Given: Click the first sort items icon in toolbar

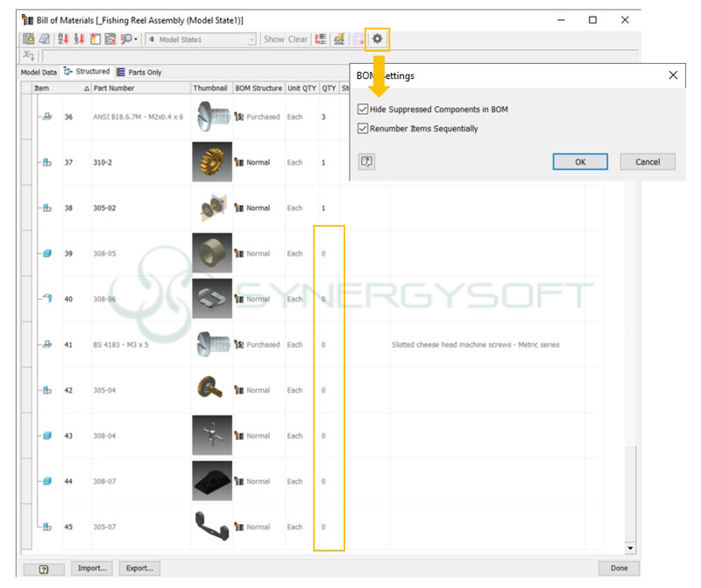Looking at the screenshot, I should 63,39.
